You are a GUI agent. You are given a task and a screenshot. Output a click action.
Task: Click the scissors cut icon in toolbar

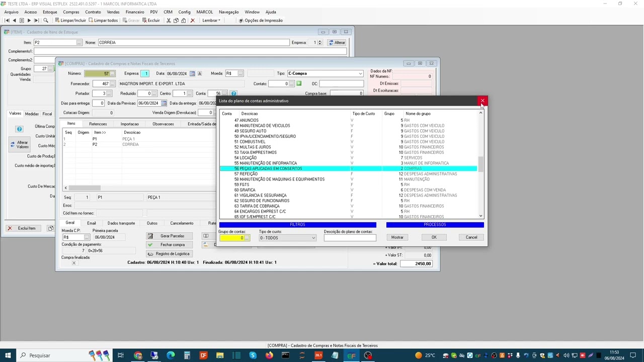coord(169,21)
